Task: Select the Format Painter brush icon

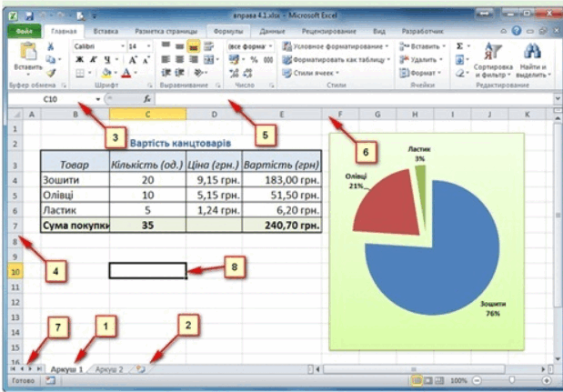Action: point(51,73)
